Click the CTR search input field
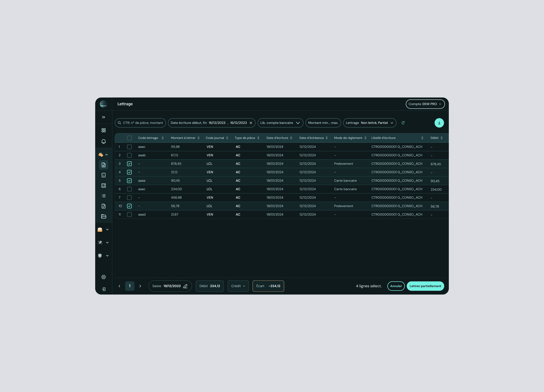Image resolution: width=544 pixels, height=392 pixels. coord(143,123)
